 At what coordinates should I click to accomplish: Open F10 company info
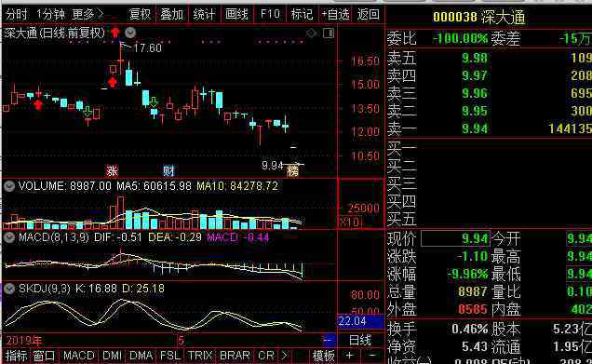[x=270, y=15]
